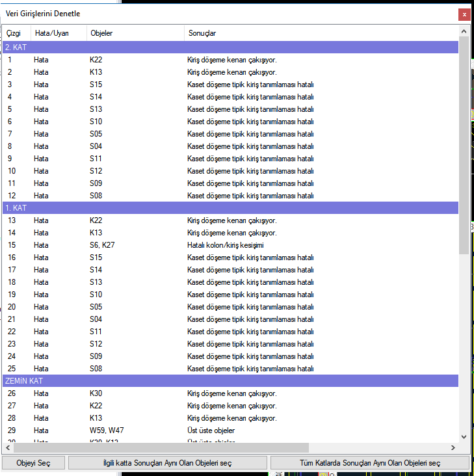This screenshot has width=474, height=476.
Task: Select row 21 with object S04
Action: [230, 319]
